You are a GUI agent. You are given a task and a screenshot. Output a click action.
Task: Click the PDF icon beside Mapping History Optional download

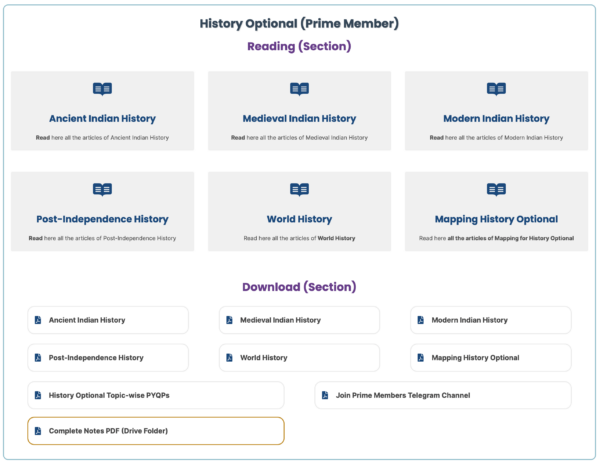421,358
